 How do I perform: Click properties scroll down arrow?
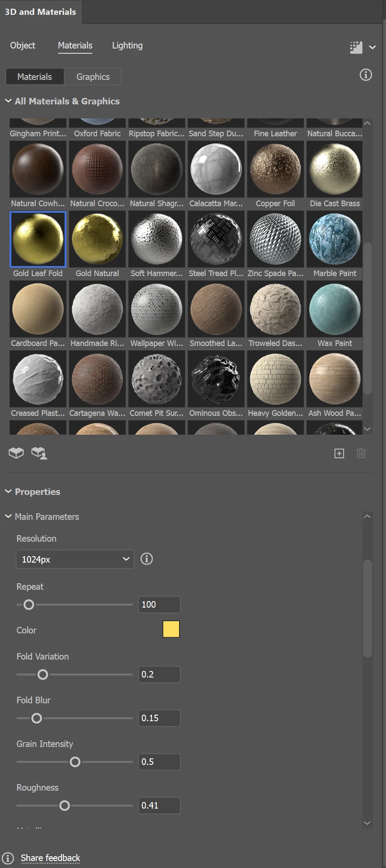(368, 823)
